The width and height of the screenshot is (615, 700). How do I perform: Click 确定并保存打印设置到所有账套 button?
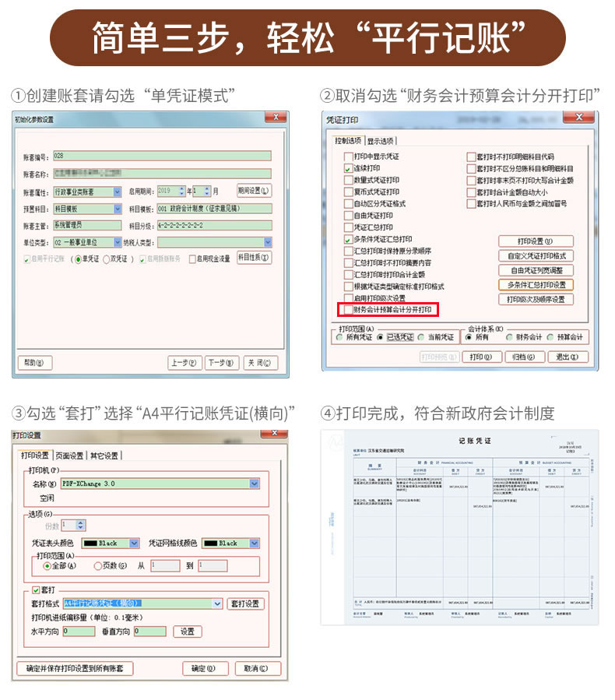click(x=75, y=668)
